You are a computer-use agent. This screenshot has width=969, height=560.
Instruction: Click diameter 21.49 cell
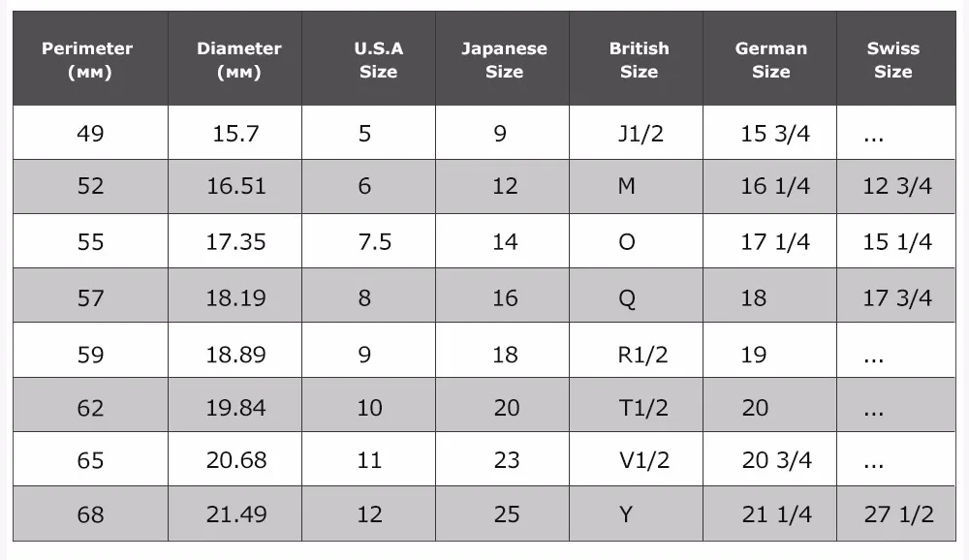[x=234, y=513]
